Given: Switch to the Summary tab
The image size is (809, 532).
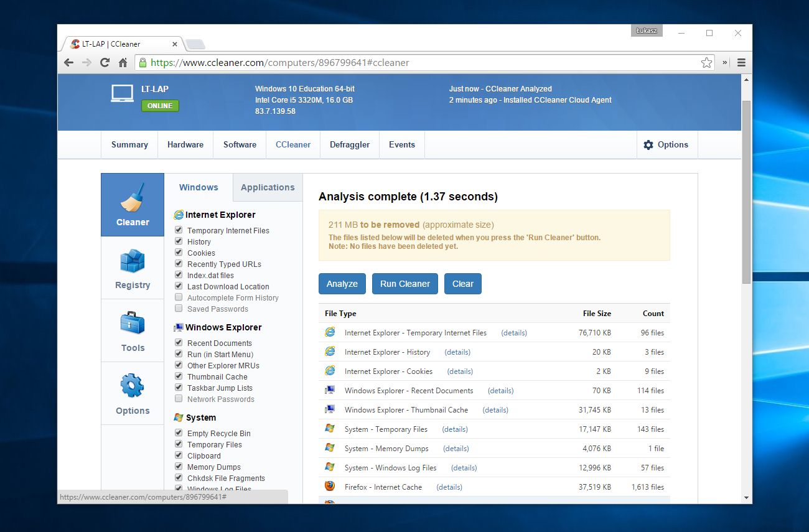Looking at the screenshot, I should pos(129,144).
